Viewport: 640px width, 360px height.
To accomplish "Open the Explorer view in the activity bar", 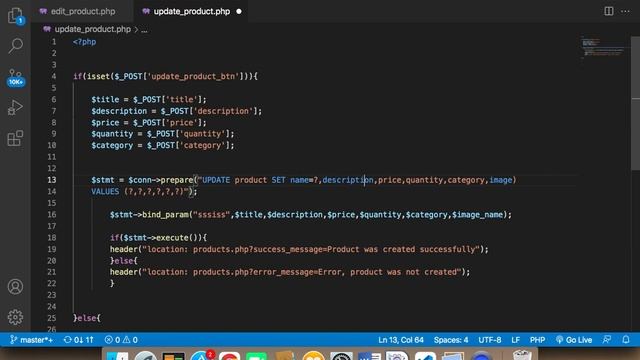I will pyautogui.click(x=16, y=16).
